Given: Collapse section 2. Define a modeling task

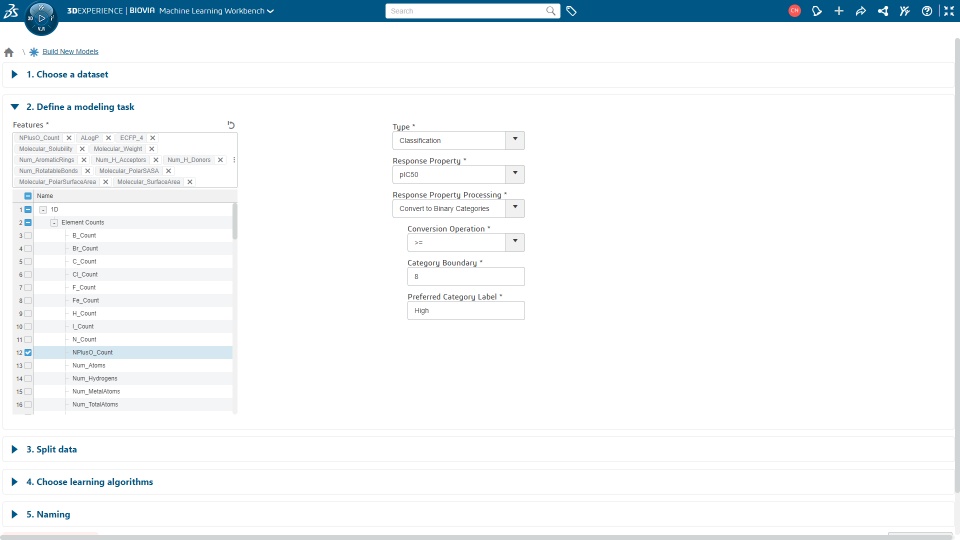Looking at the screenshot, I should click(x=15, y=107).
